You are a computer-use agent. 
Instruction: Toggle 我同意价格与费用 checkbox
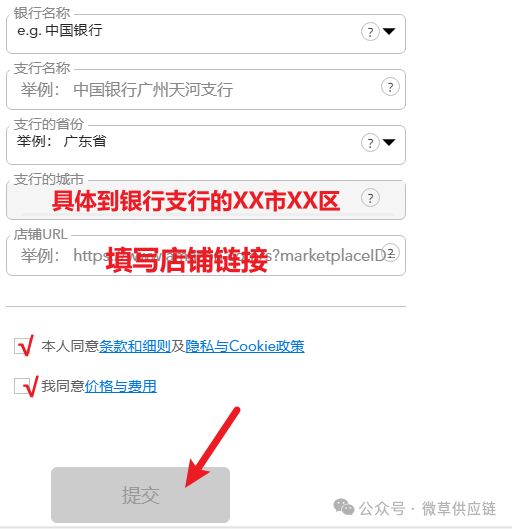pyautogui.click(x=21, y=386)
